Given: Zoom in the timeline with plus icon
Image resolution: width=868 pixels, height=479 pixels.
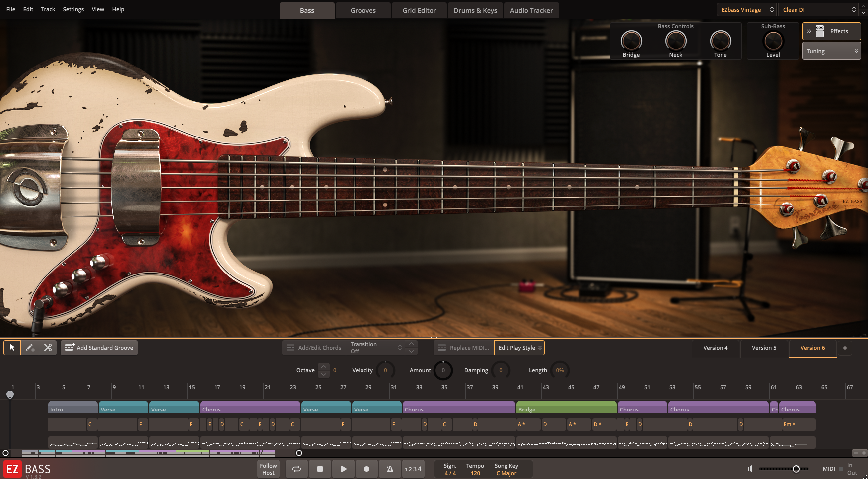Looking at the screenshot, I should pos(864,453).
